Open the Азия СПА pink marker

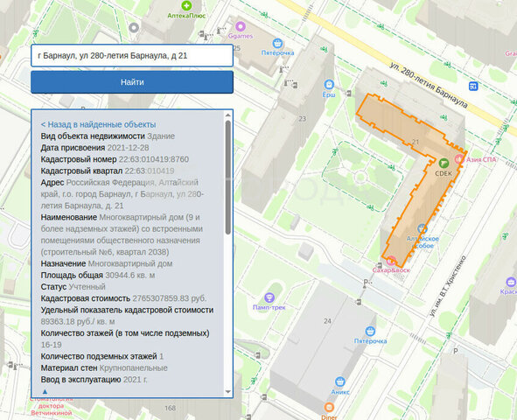459,159
